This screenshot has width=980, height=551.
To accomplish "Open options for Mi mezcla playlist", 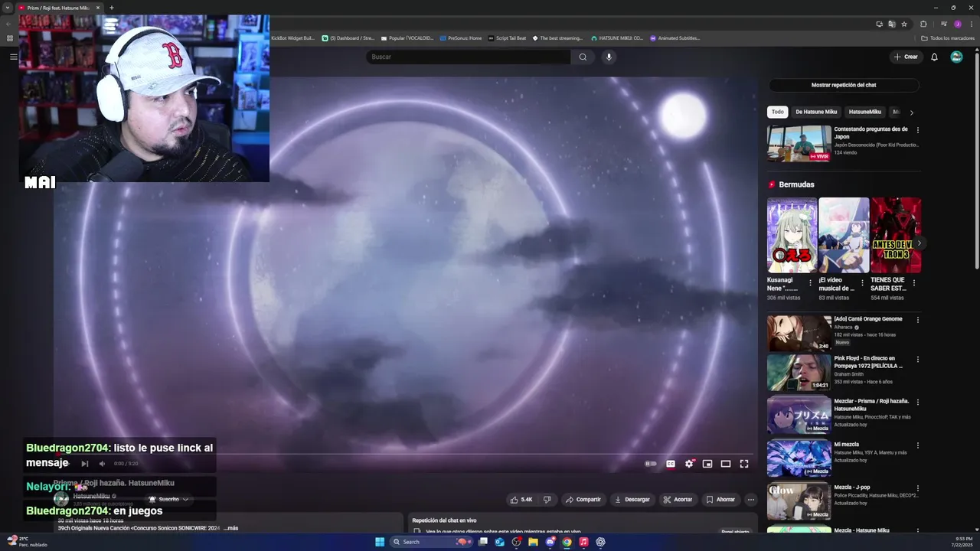I will tap(918, 445).
